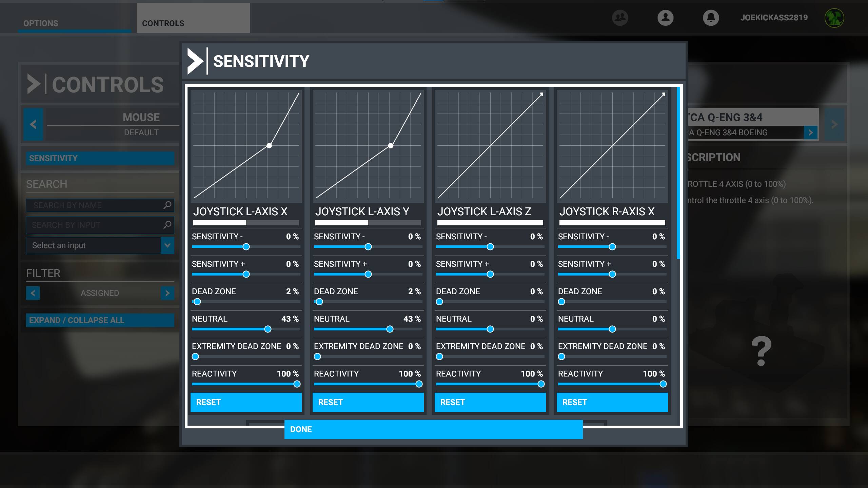Viewport: 868px width, 488px height.
Task: Click the JOEKICKASS2819 avatar image
Action: (x=834, y=18)
